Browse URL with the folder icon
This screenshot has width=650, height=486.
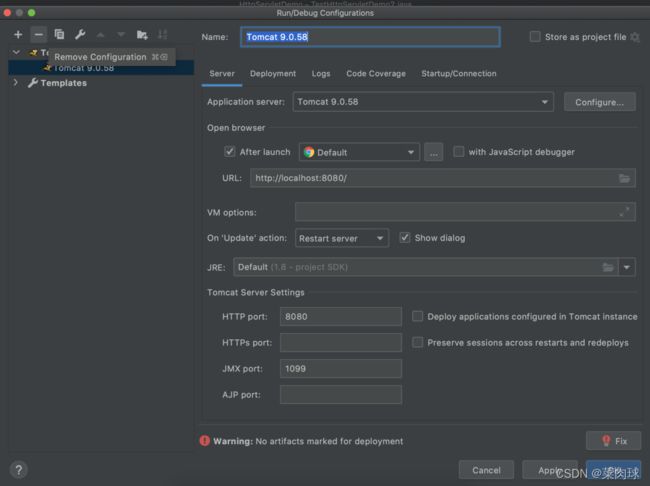[x=624, y=178]
